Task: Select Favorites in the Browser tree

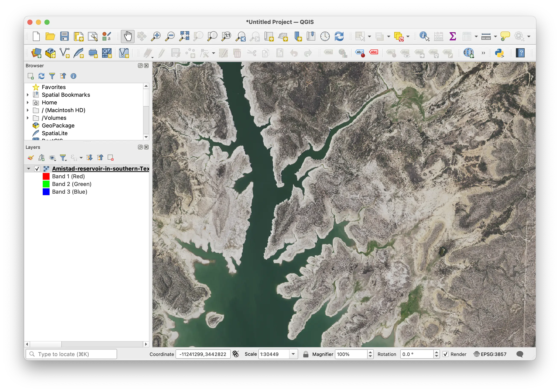Action: (54, 87)
